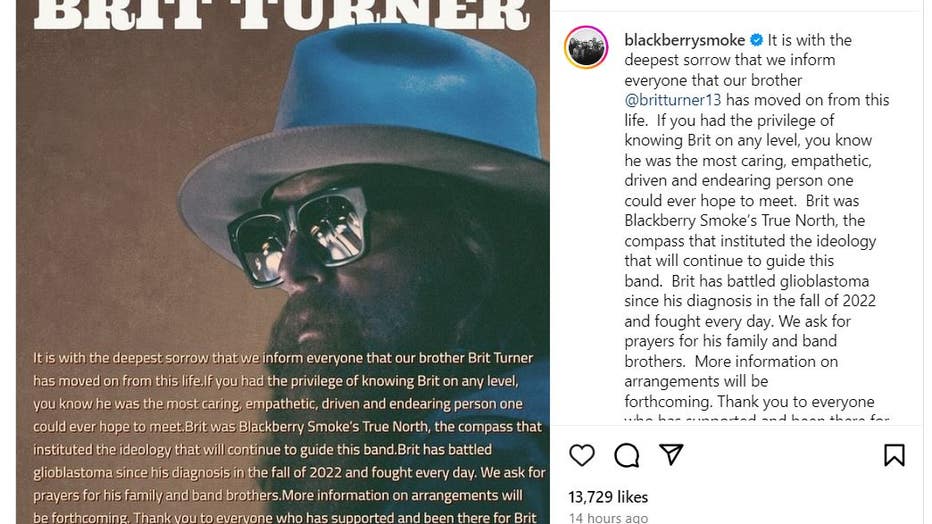The width and height of the screenshot is (932, 524).
Task: Like the post with the heart icon
Action: tap(582, 456)
